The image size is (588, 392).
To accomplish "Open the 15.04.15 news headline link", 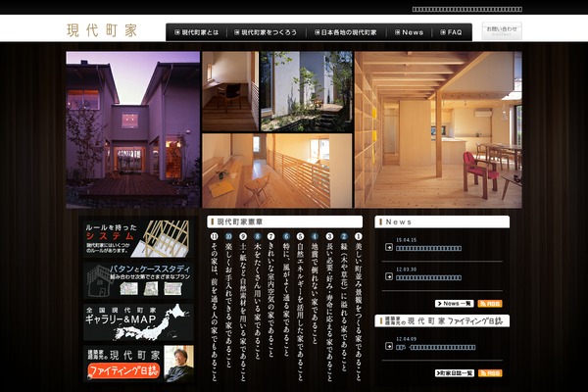I will (428, 248).
